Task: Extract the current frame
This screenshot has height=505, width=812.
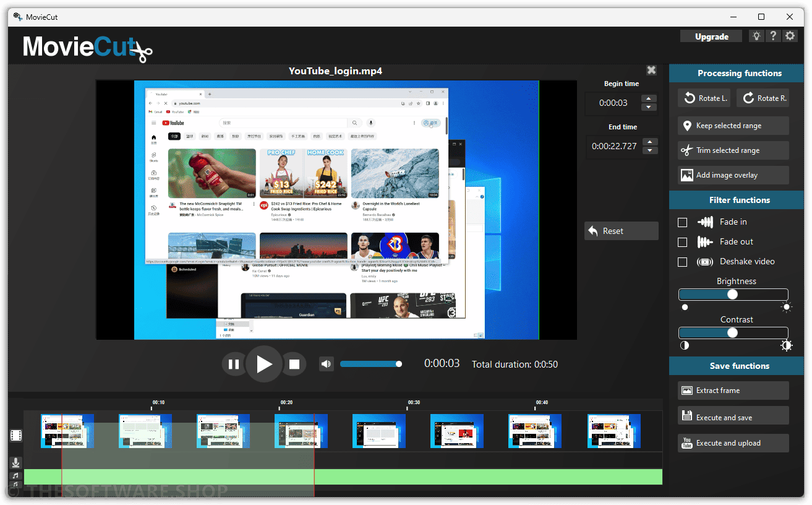Action: click(733, 391)
